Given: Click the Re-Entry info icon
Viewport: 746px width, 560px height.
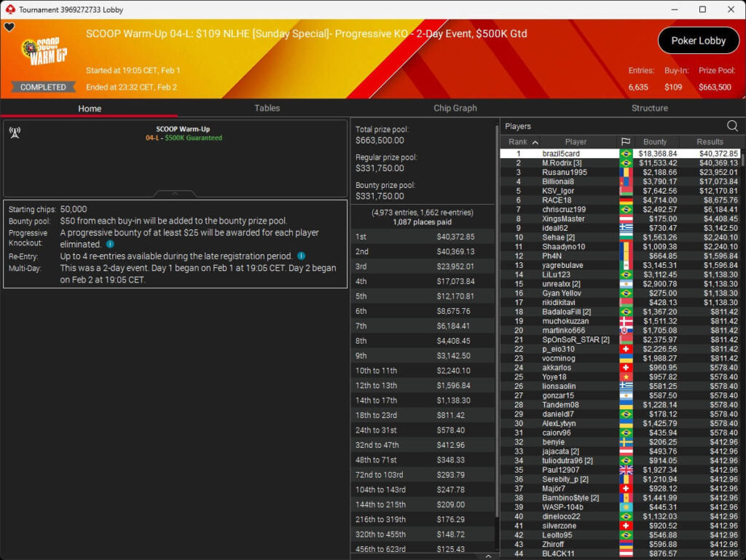Looking at the screenshot, I should click(x=301, y=256).
